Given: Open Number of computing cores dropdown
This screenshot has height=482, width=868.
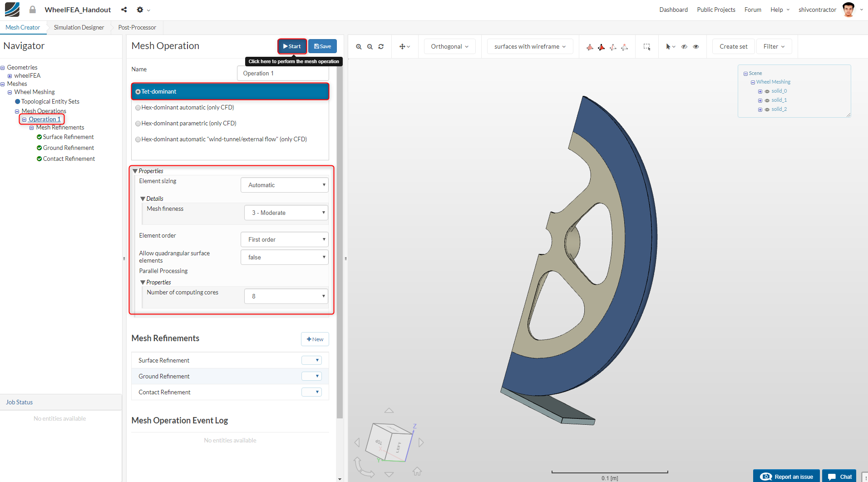Looking at the screenshot, I should (286, 296).
